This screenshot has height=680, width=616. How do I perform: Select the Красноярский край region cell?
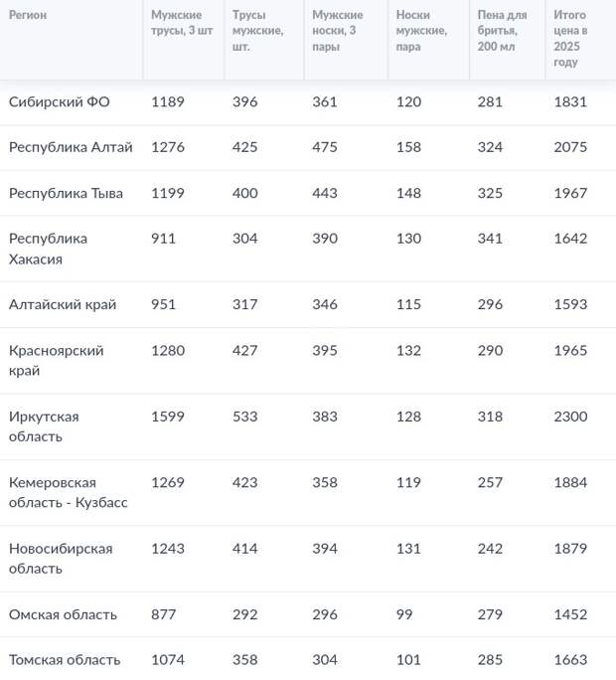click(x=57, y=361)
